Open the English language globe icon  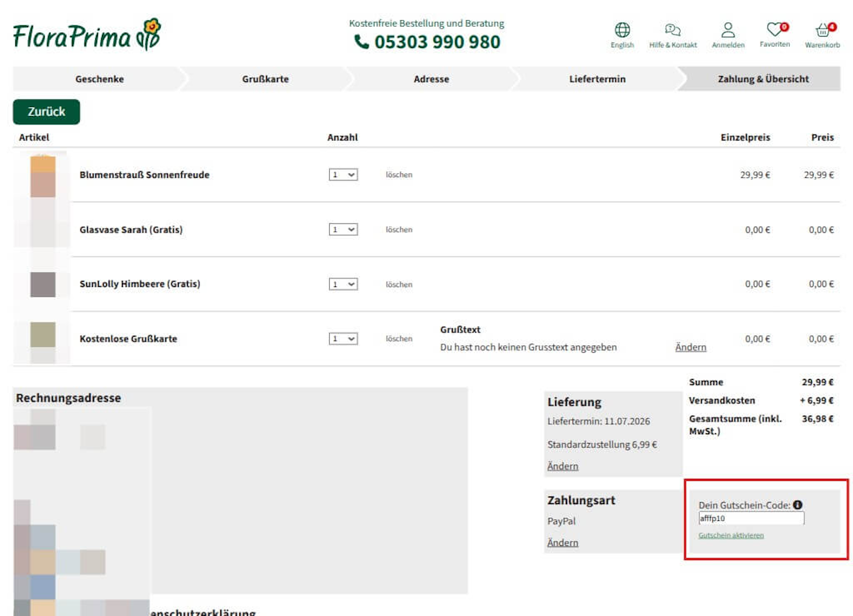[622, 30]
